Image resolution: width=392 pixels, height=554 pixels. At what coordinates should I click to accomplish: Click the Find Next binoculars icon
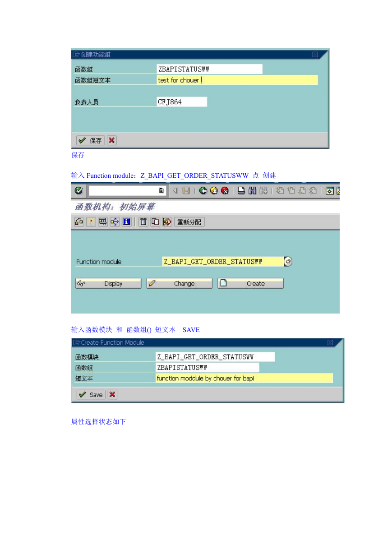(x=263, y=191)
